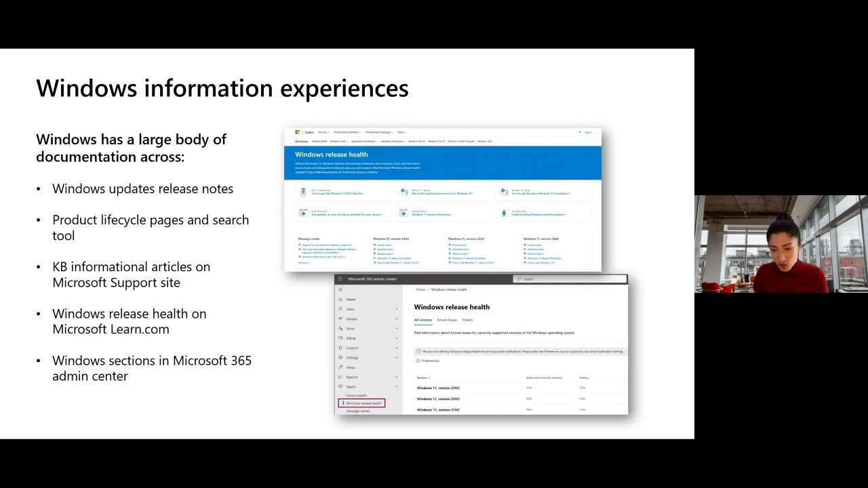This screenshot has height=488, width=868.
Task: Expand the Support section chevron
Action: (397, 348)
